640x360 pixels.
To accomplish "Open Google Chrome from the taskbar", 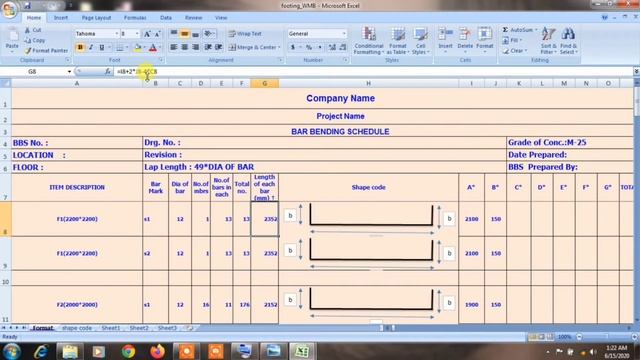I will point(128,351).
